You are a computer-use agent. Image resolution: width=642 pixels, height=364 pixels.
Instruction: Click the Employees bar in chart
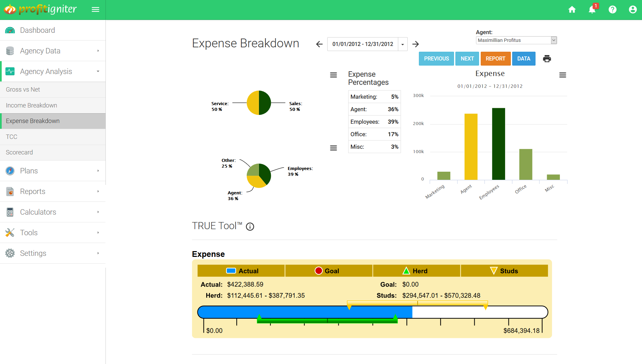point(498,144)
